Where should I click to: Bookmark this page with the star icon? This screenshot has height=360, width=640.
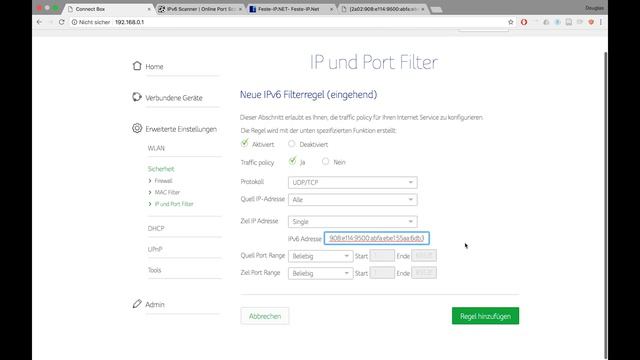click(x=511, y=22)
